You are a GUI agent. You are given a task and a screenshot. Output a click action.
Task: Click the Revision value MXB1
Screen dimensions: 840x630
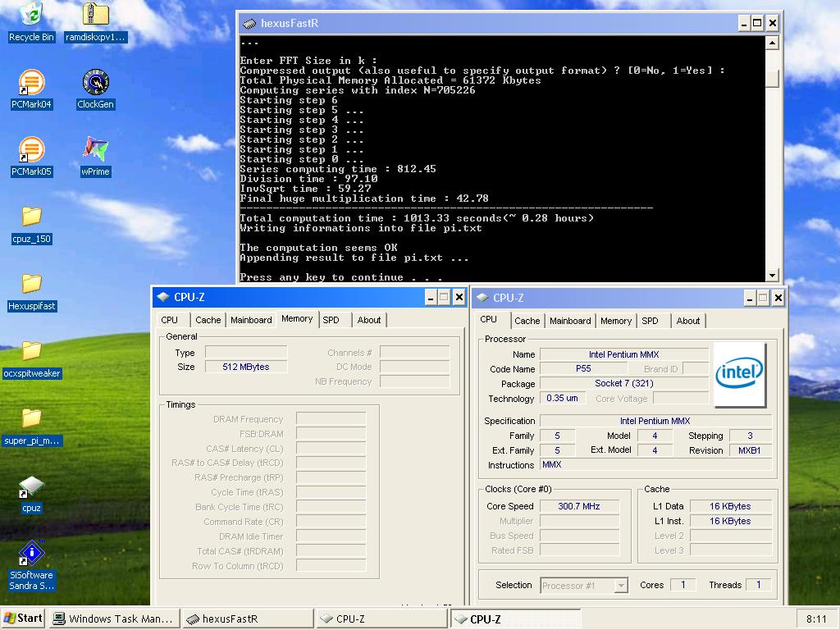[750, 450]
